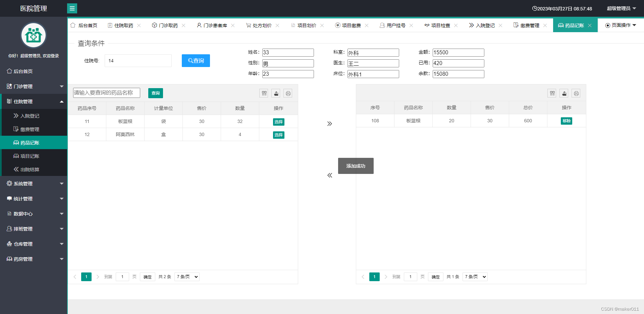644x314 pixels.
Task: Expand 数据中心 sidebar menu
Action: 34,214
